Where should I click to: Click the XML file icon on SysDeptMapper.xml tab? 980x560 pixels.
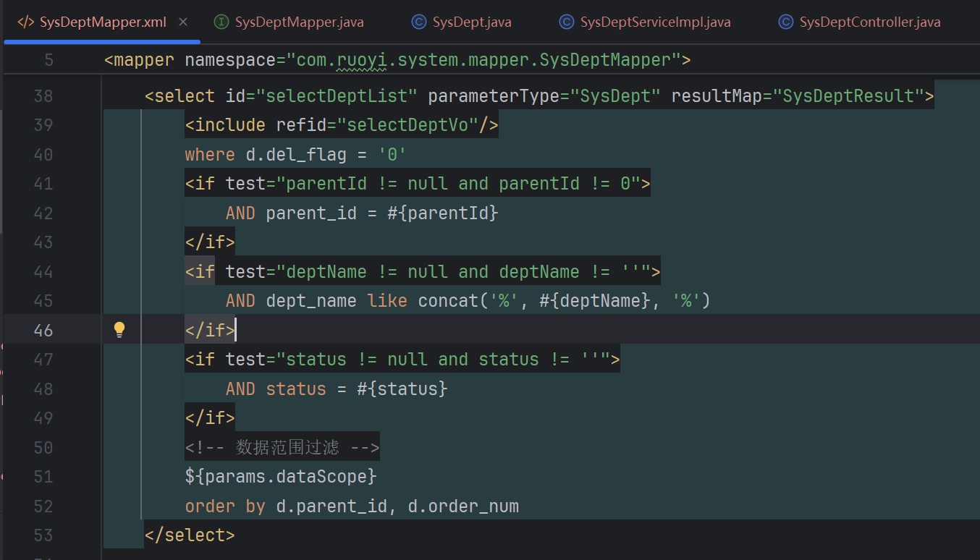coord(25,22)
